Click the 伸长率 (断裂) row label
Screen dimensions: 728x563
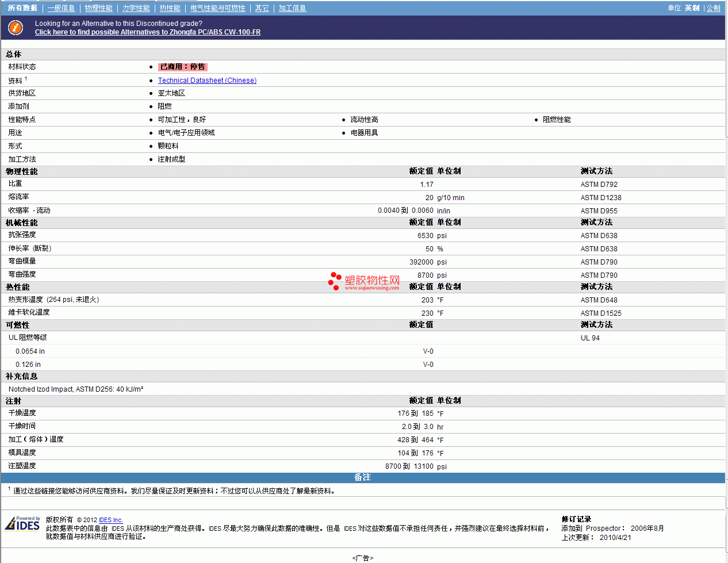(x=30, y=248)
